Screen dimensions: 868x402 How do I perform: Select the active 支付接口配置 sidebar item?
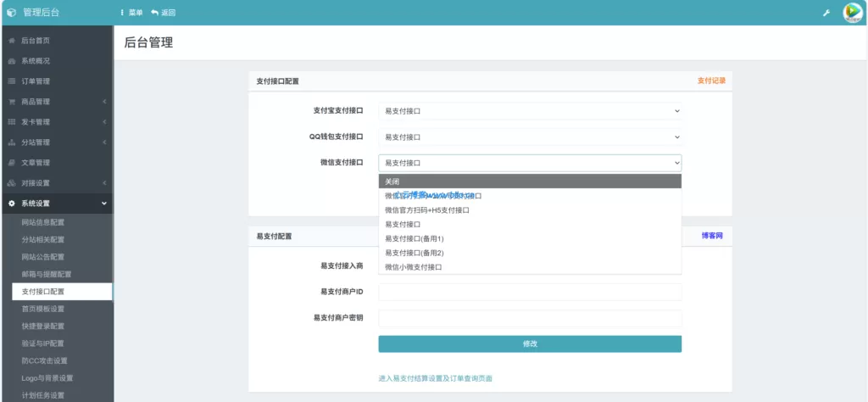point(62,292)
